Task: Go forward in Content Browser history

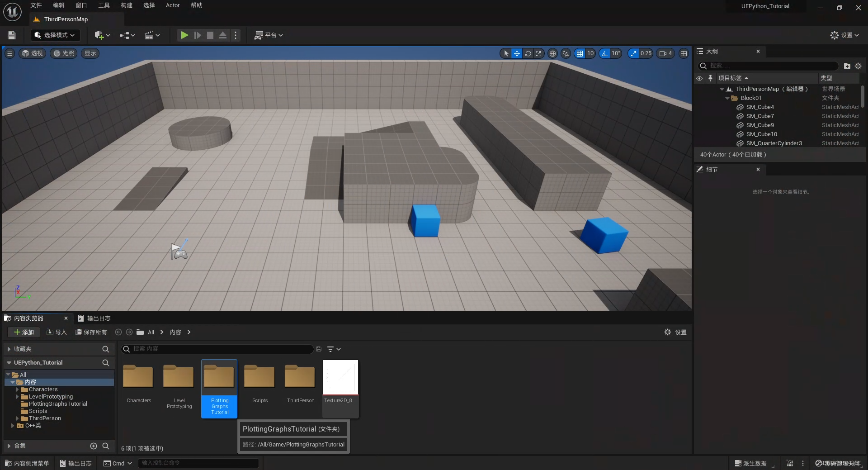Action: pos(129,332)
